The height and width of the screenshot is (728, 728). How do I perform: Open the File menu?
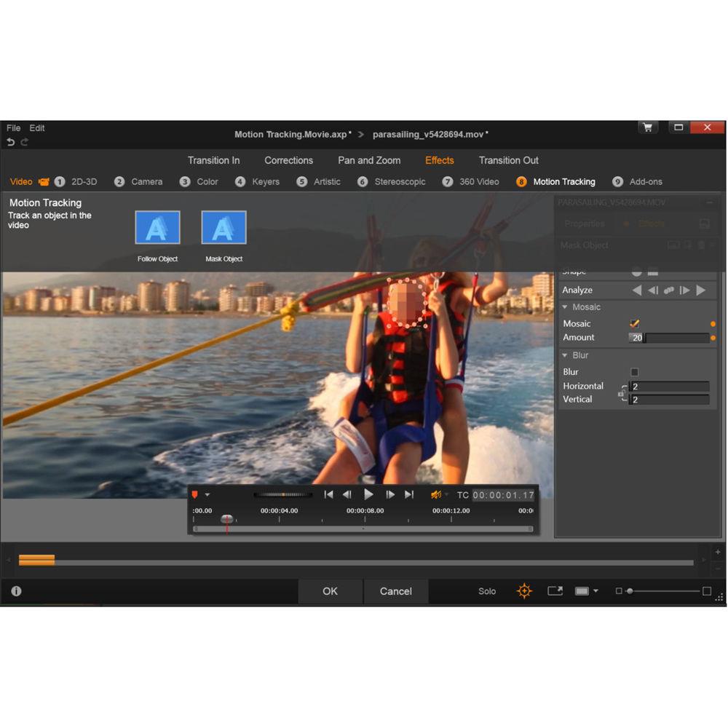tap(12, 127)
